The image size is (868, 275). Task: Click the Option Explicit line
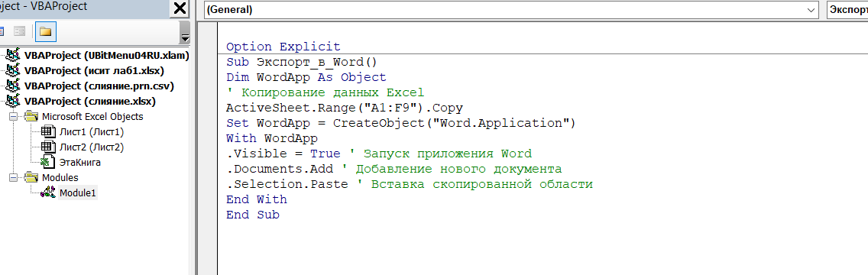pos(283,47)
